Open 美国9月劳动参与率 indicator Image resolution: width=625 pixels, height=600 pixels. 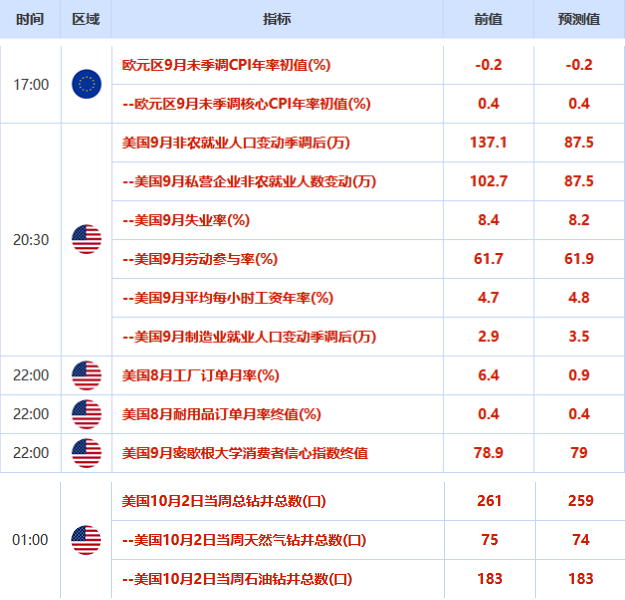(x=200, y=259)
